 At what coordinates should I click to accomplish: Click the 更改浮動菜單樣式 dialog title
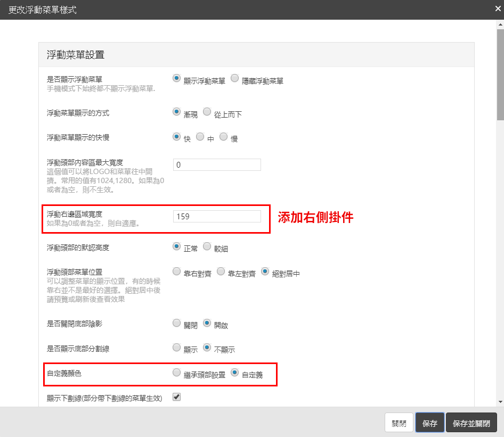pyautogui.click(x=43, y=10)
